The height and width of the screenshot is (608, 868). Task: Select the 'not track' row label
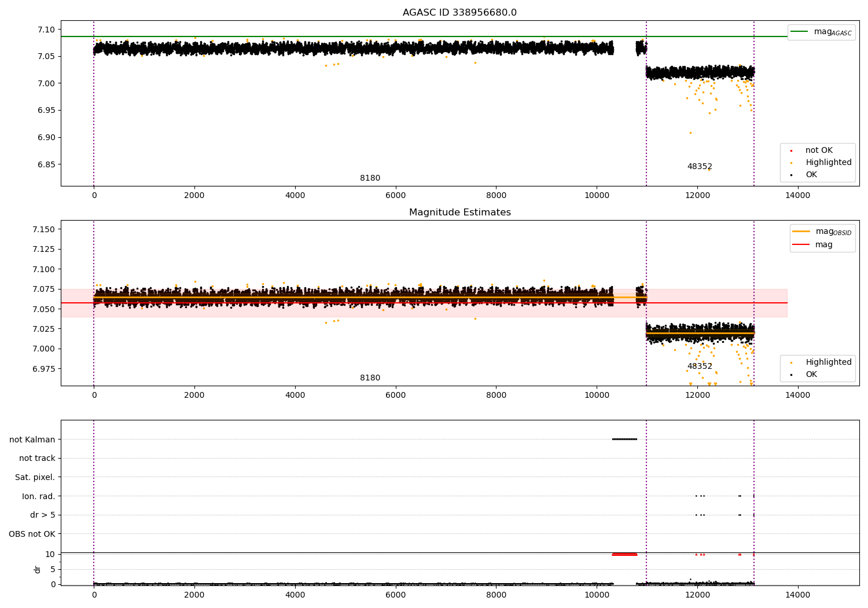(37, 458)
